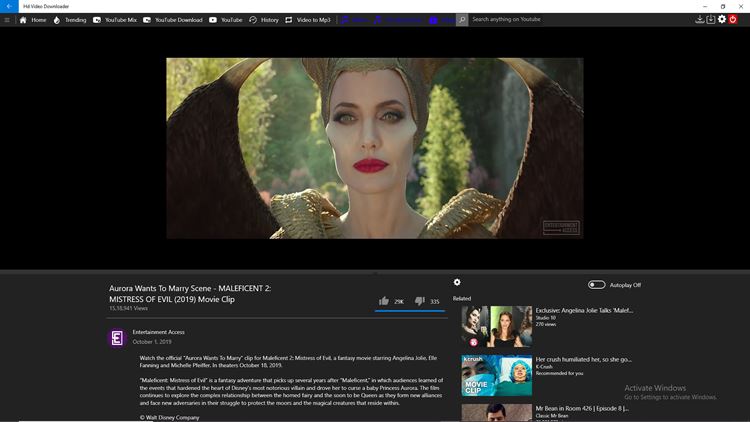Click the 335 dislikes count
Viewport: 750px width, 422px height.
point(434,302)
